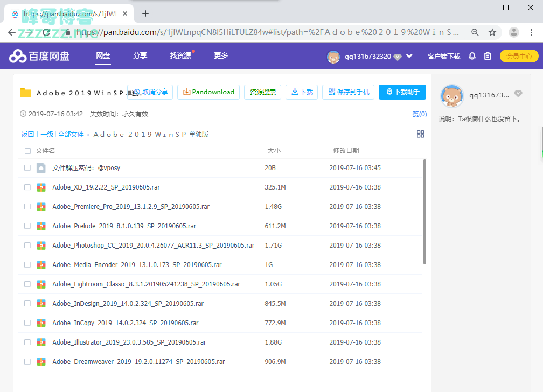This screenshot has width=543, height=392.
Task: Check the box for Adobe_XD_19.2.22 rar
Action: tap(27, 187)
